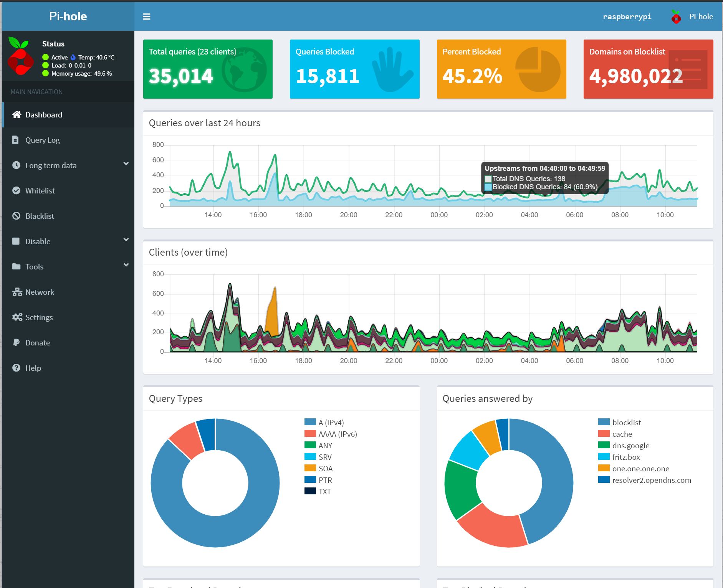The width and height of the screenshot is (723, 588).
Task: Toggle SOA legend entry
Action: click(319, 468)
